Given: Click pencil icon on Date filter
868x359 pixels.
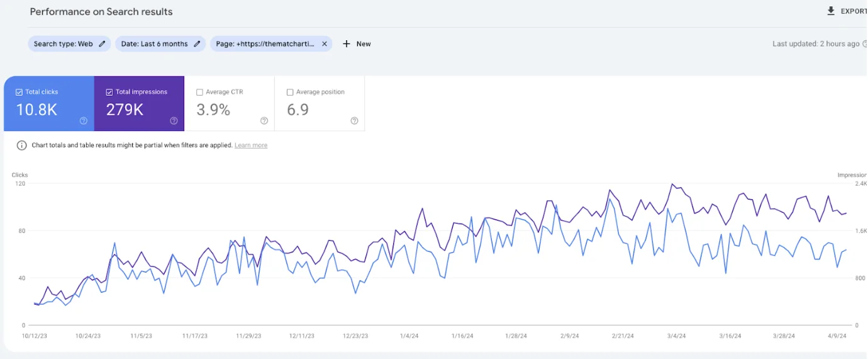Looking at the screenshot, I should point(197,44).
